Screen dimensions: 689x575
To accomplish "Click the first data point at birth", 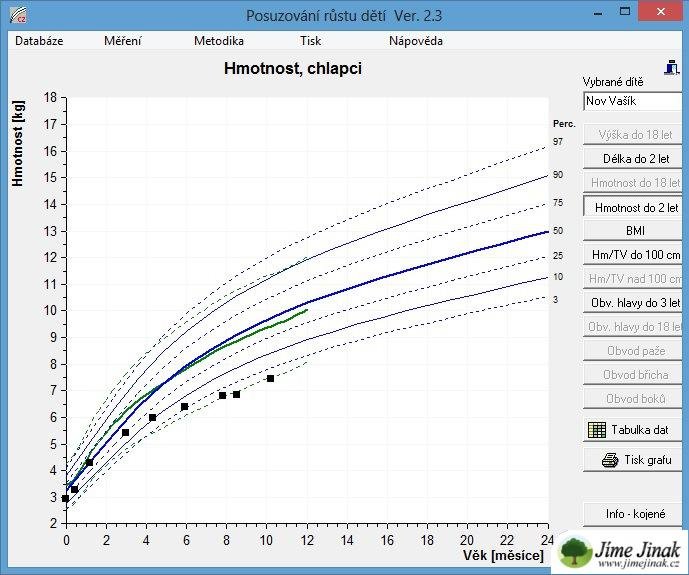I will [66, 498].
